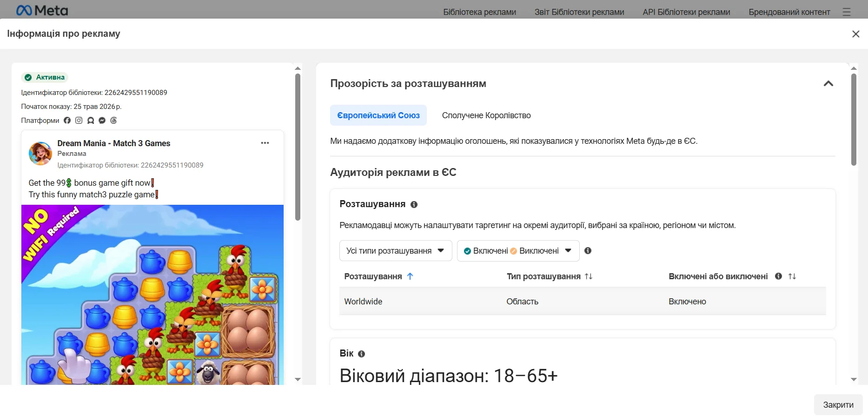Click the Активна status badge
This screenshot has width=868, height=417.
point(45,77)
